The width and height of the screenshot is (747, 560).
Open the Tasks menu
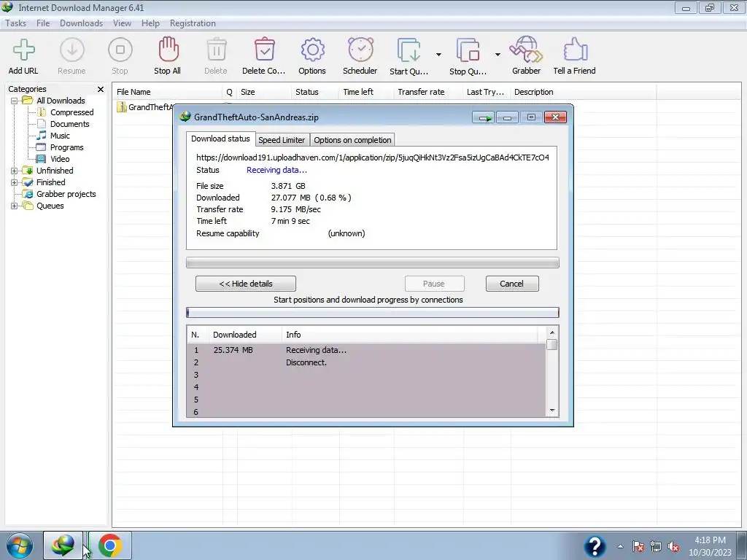pyautogui.click(x=16, y=23)
